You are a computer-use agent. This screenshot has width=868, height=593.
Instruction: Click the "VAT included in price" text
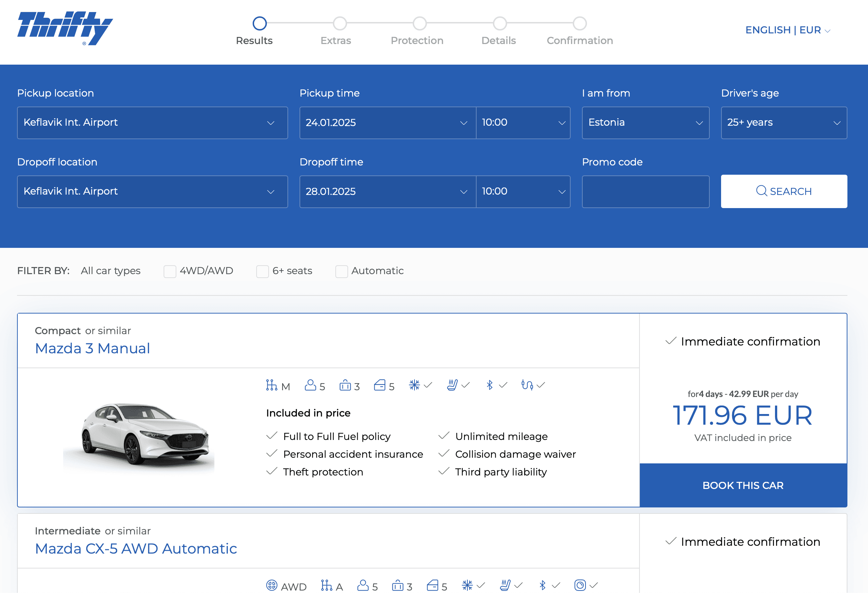point(742,437)
